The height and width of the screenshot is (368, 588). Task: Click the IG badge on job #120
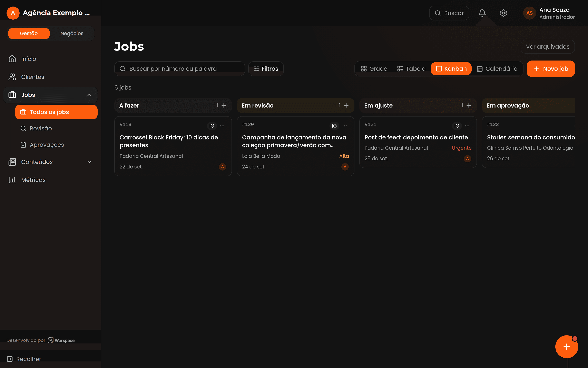(334, 126)
